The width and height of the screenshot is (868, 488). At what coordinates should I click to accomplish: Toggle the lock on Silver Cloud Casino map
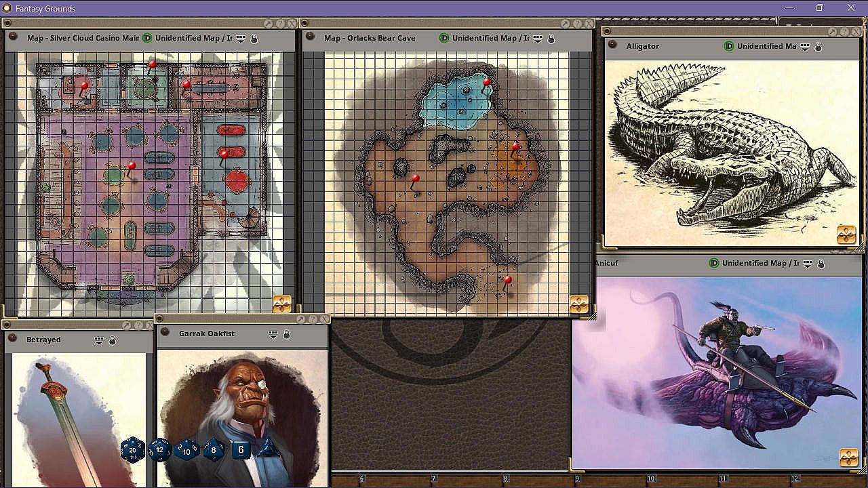click(254, 39)
